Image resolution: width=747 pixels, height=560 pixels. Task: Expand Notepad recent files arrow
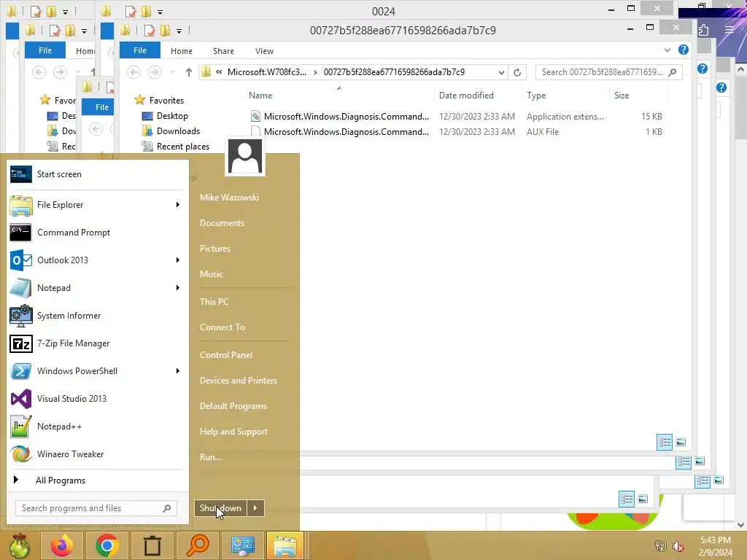tap(178, 287)
